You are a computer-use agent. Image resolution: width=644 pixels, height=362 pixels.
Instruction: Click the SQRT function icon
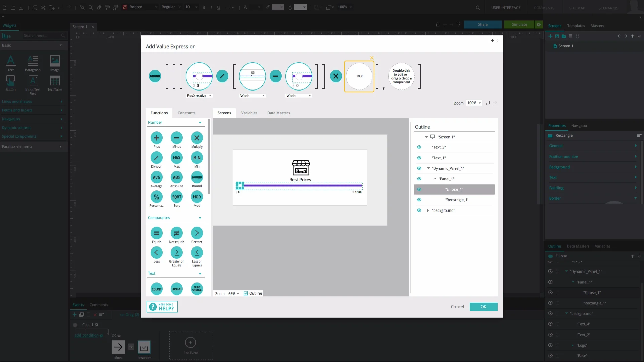pos(176,197)
